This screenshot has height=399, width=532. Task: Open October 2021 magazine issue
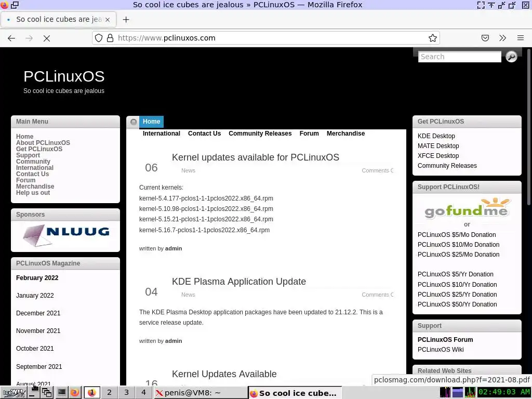(35, 349)
